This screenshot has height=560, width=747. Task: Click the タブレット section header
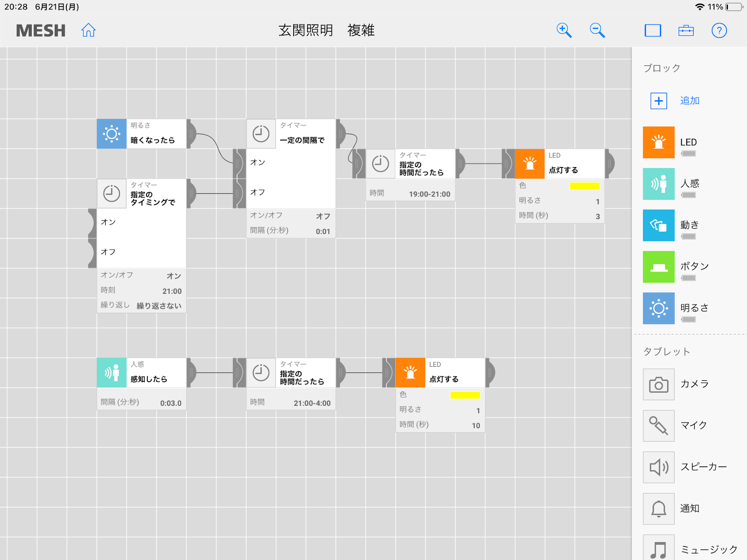point(666,351)
